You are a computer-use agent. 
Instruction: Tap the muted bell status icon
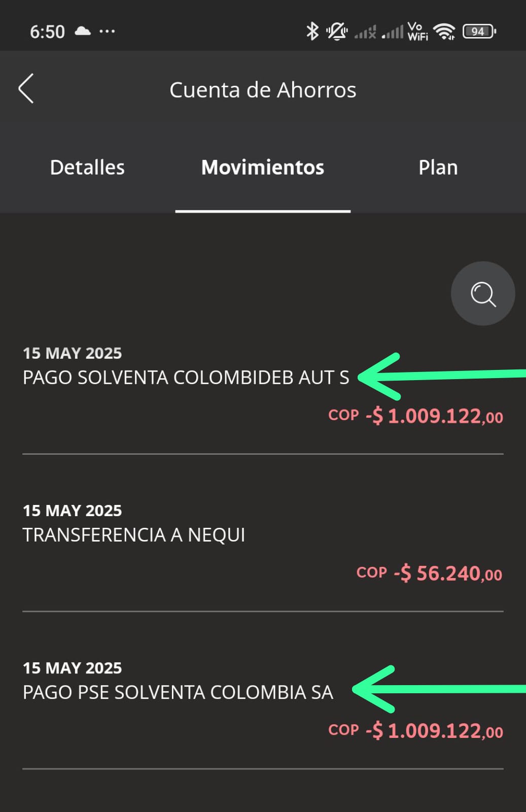coord(337,31)
